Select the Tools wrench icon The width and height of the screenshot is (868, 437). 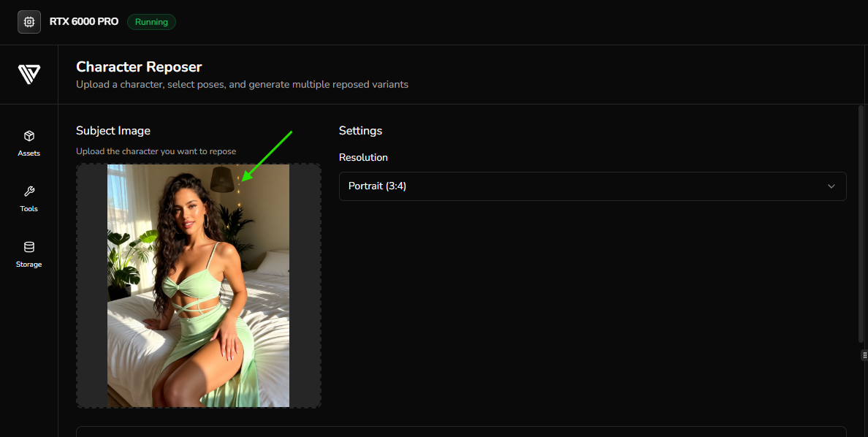tap(28, 191)
